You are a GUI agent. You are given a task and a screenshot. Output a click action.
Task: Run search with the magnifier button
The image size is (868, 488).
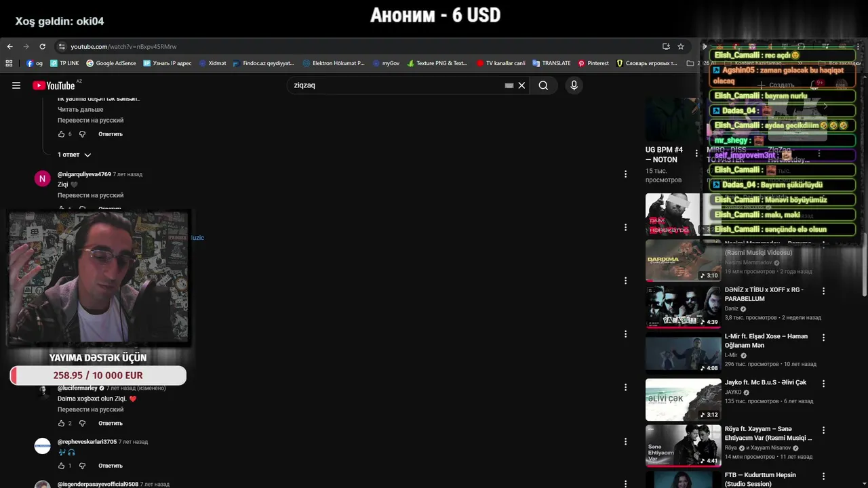[x=543, y=85]
